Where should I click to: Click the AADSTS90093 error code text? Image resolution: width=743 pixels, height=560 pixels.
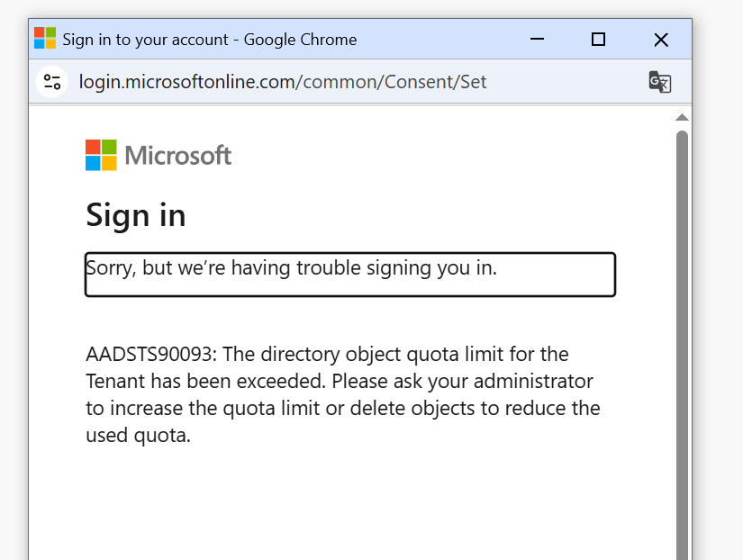click(151, 355)
